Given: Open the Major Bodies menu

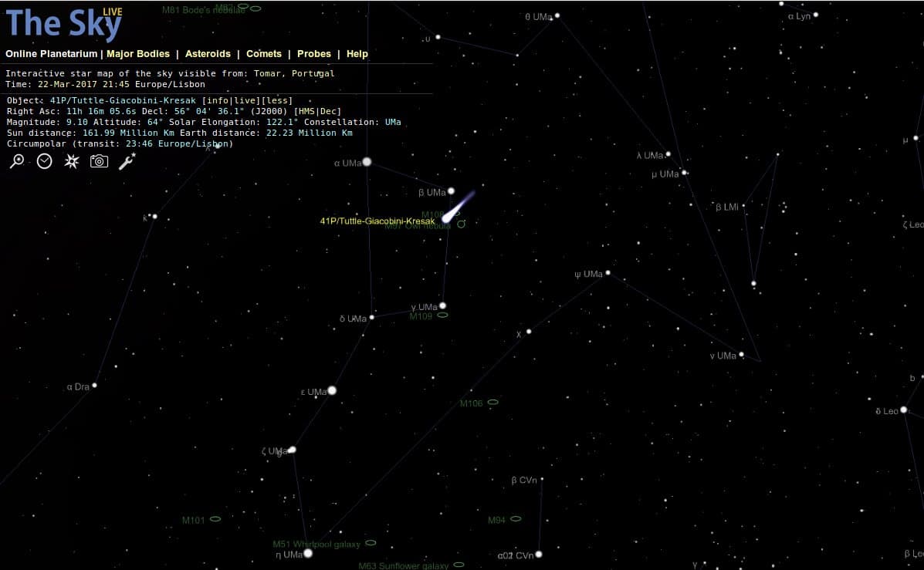Looking at the screenshot, I should pyautogui.click(x=138, y=53).
